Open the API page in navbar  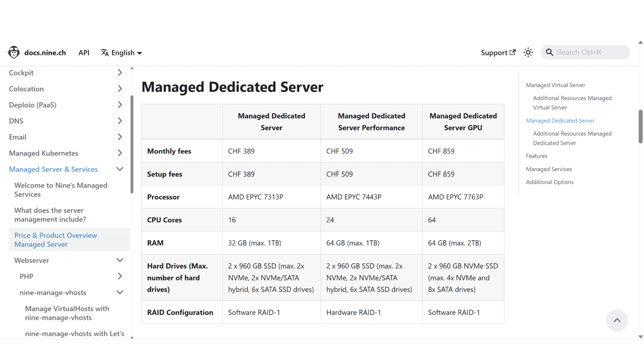tap(84, 52)
